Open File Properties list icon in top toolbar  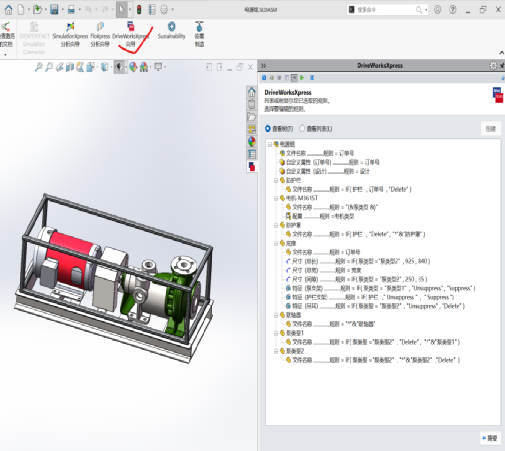[x=152, y=9]
